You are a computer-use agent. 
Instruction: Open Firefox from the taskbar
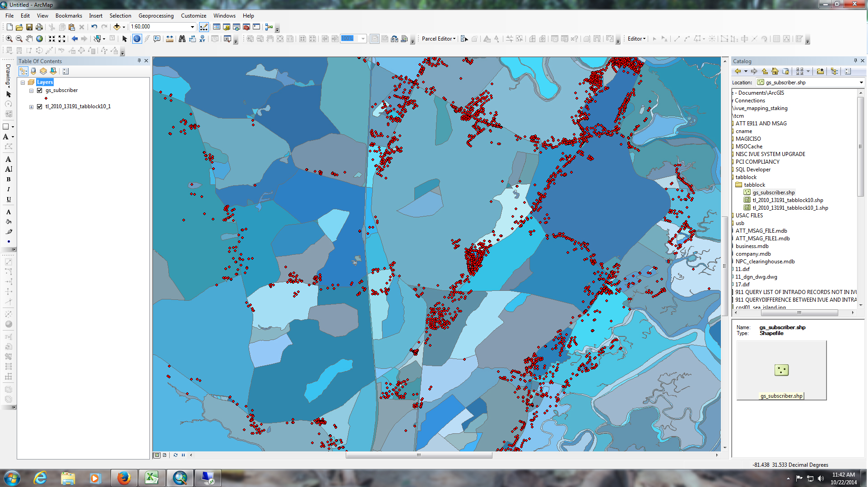(124, 478)
